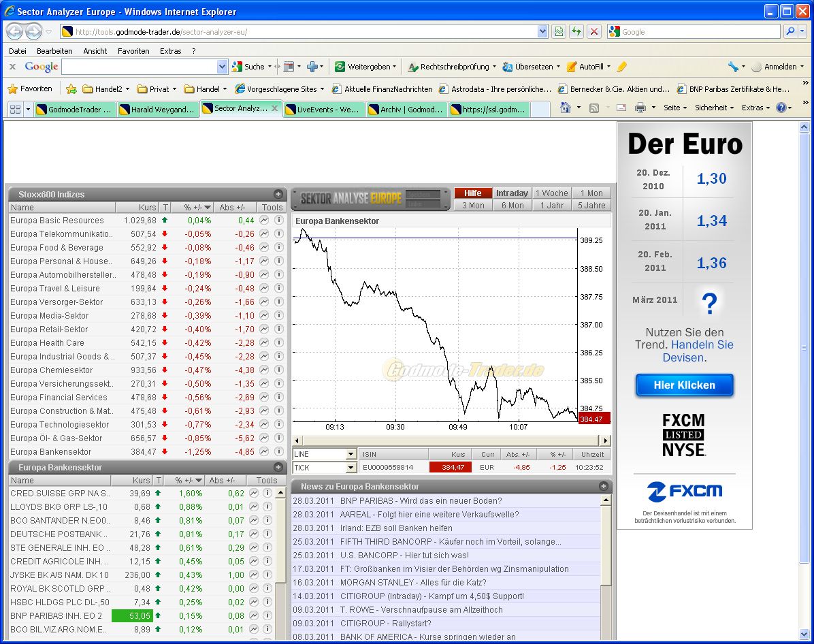Open chart icon for Europa Bankensektor row
The width and height of the screenshot is (814, 644).
click(264, 452)
